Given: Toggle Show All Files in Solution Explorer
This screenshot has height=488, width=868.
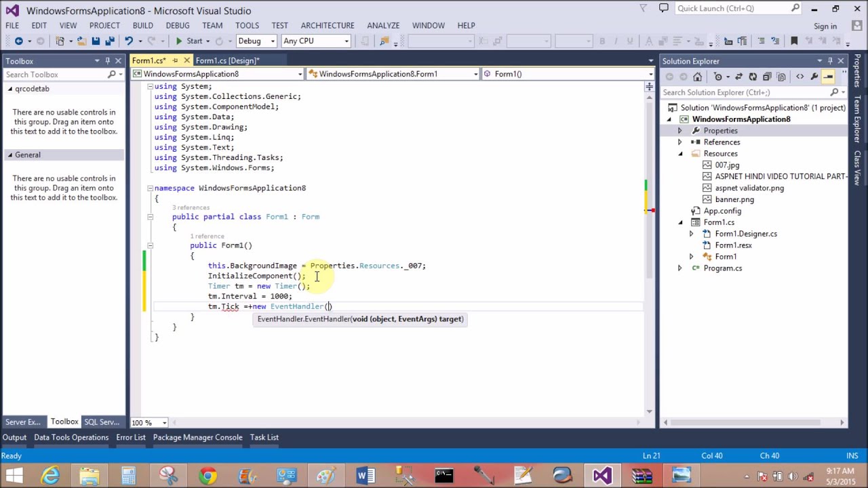Looking at the screenshot, I should [x=781, y=77].
